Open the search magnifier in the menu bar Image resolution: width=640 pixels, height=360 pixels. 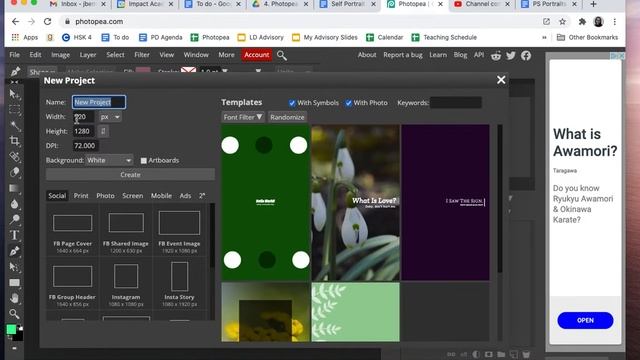coord(282,55)
